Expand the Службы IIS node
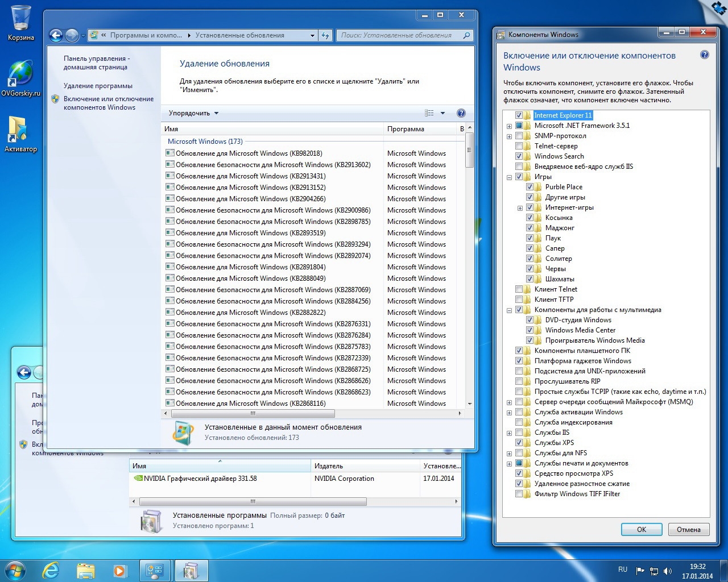 pyautogui.click(x=510, y=433)
